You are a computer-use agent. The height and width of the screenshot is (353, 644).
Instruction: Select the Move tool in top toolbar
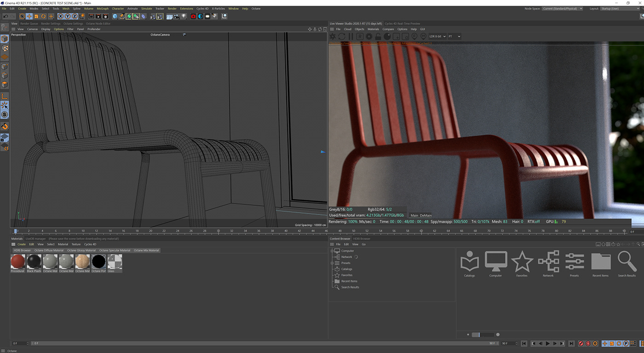tap(29, 16)
